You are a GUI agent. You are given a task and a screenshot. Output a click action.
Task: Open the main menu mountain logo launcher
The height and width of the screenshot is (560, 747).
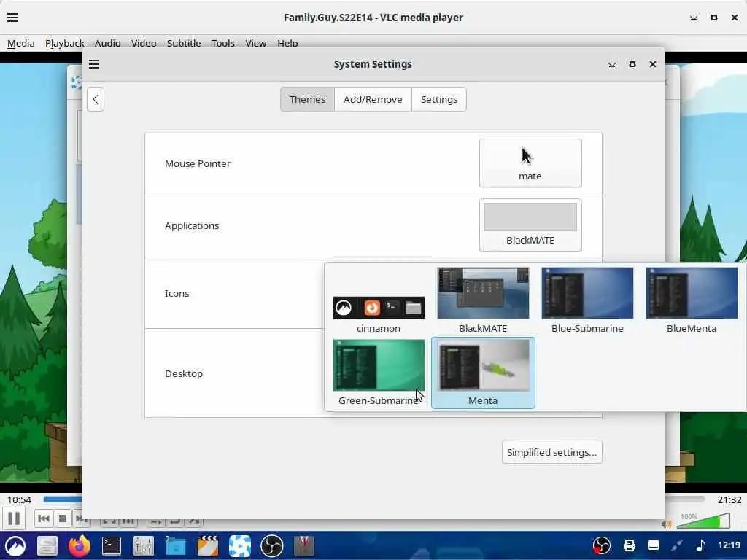15,545
